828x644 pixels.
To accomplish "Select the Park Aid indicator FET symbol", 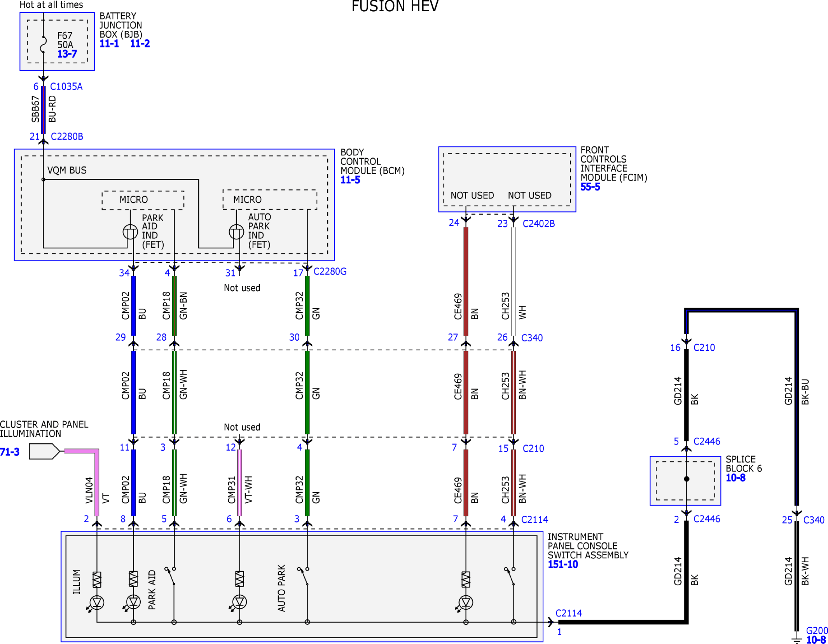I will [130, 232].
